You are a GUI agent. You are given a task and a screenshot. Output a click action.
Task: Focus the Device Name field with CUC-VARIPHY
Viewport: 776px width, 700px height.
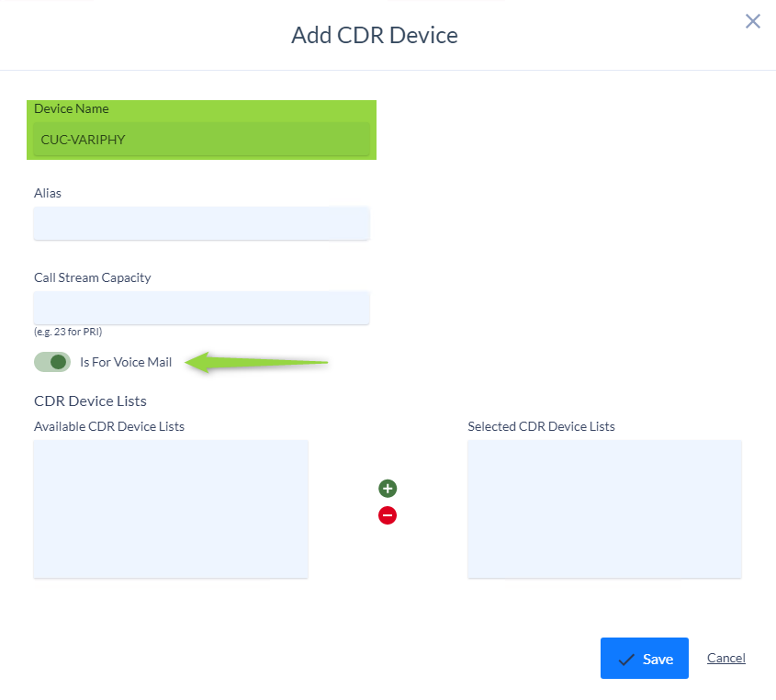[x=201, y=140]
